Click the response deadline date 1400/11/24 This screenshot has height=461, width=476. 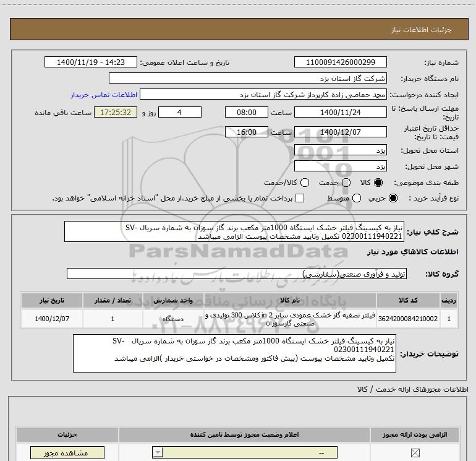point(340,112)
